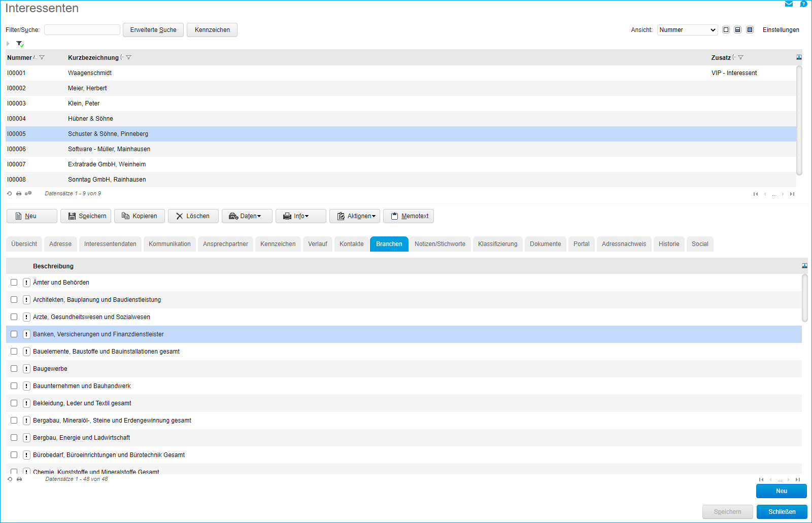
Task: Click the blue help question mark icon
Action: pyautogui.click(x=803, y=4)
